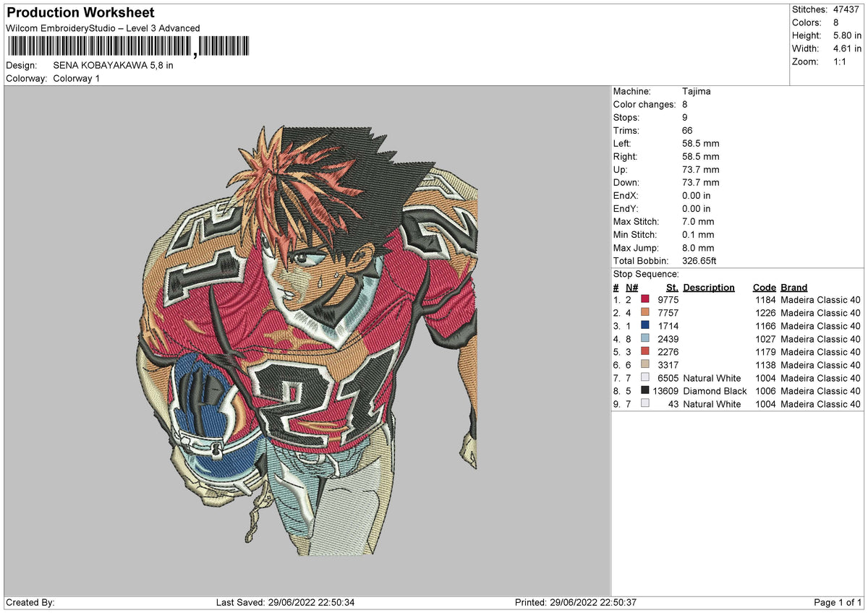Click the stitch count "2276"

tap(668, 352)
